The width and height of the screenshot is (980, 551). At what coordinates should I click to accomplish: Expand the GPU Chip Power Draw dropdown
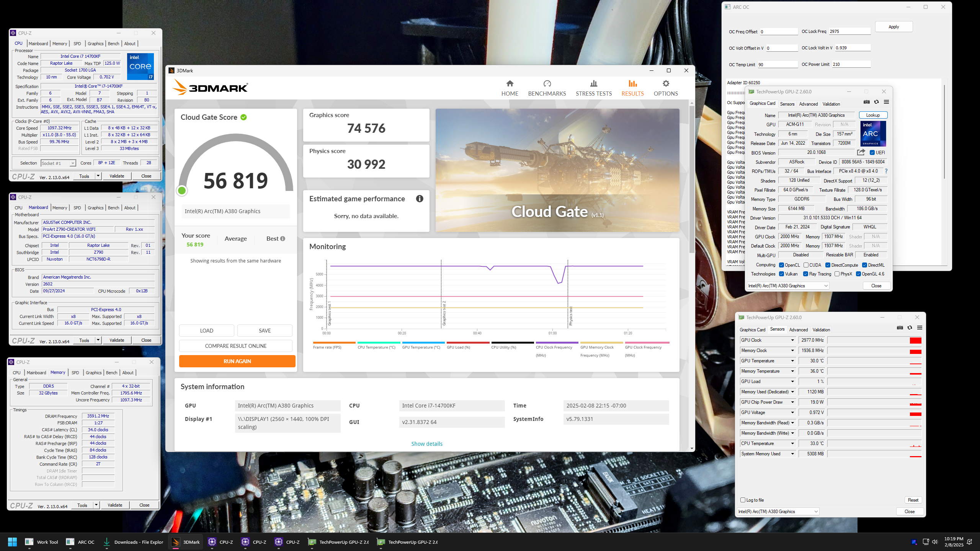point(792,402)
